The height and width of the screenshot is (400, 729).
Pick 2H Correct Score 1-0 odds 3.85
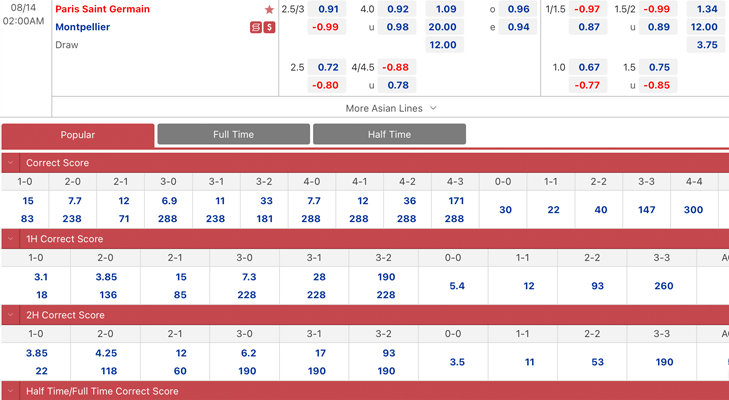click(36, 353)
